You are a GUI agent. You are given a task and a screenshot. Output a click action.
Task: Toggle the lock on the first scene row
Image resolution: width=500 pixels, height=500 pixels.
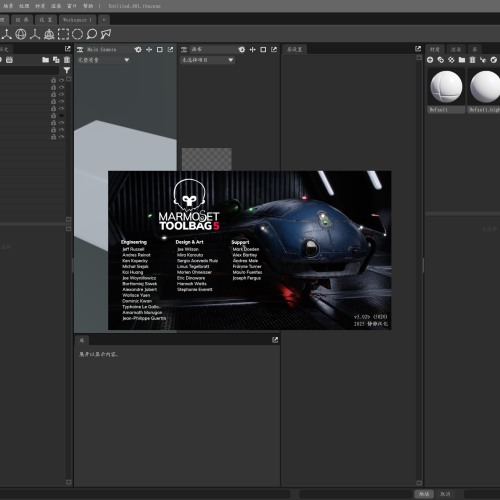click(x=53, y=80)
